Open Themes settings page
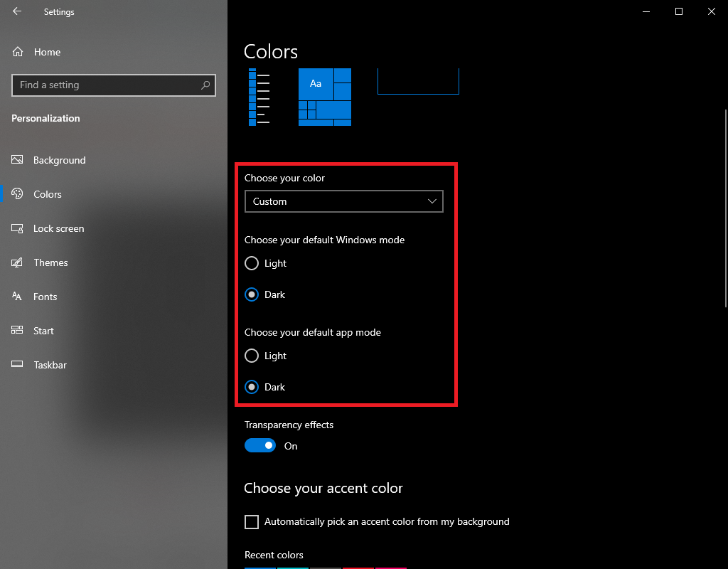The width and height of the screenshot is (728, 569). (50, 262)
